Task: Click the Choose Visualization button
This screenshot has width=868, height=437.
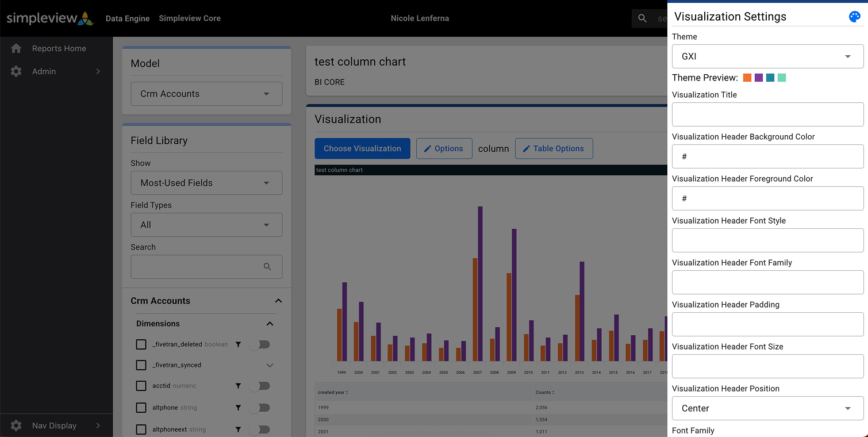Action: [x=362, y=148]
